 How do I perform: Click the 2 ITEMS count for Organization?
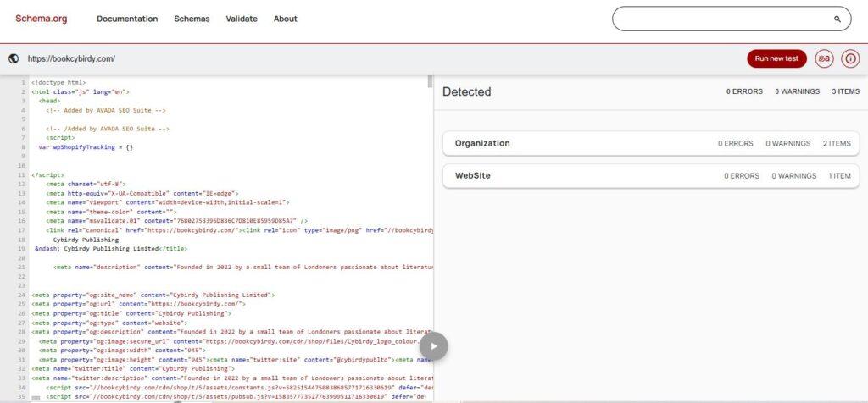[837, 143]
